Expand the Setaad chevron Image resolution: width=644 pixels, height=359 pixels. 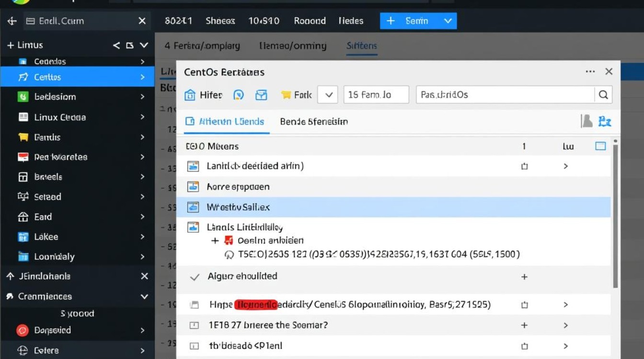(x=142, y=197)
